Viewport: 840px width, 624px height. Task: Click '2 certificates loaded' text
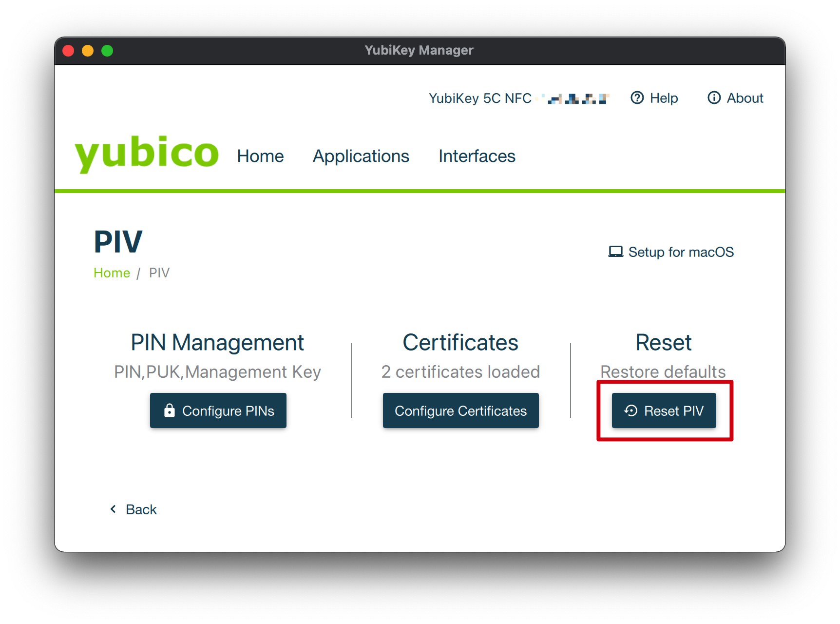pyautogui.click(x=460, y=371)
